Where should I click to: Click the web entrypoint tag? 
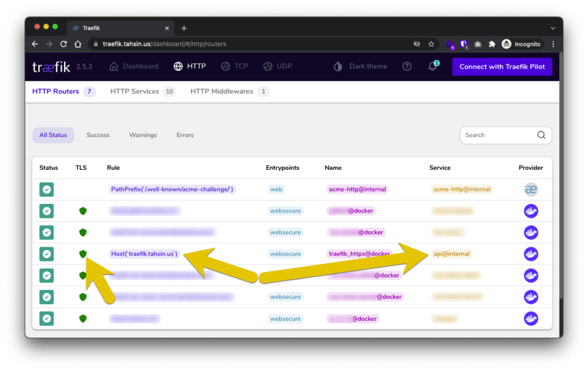pos(276,189)
